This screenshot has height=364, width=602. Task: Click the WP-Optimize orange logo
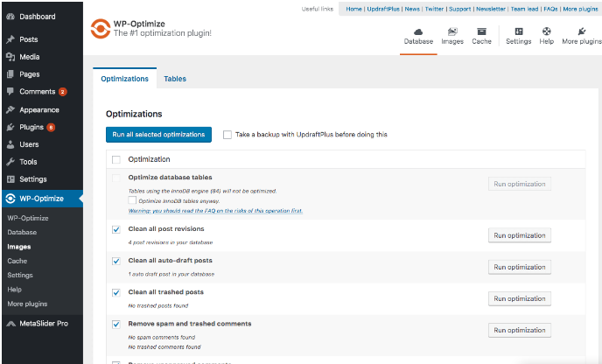[x=101, y=29]
